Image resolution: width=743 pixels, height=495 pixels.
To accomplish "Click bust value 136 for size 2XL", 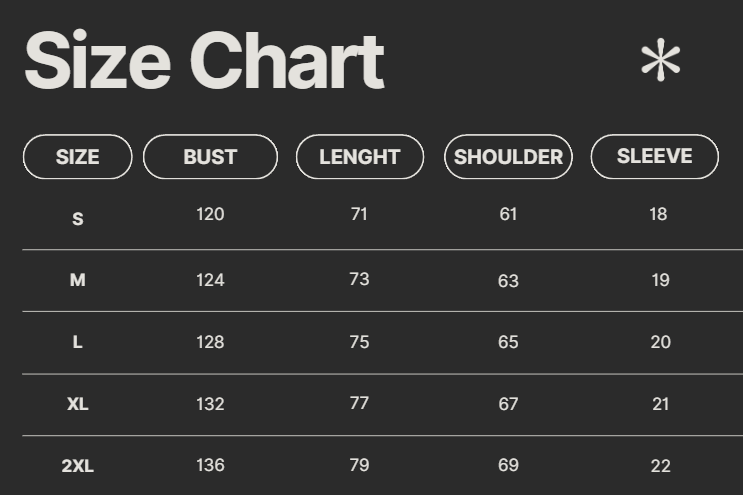I will [x=210, y=465].
